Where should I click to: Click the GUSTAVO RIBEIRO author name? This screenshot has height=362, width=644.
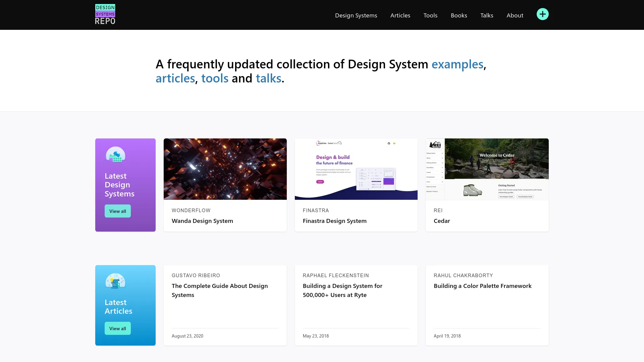click(x=196, y=276)
